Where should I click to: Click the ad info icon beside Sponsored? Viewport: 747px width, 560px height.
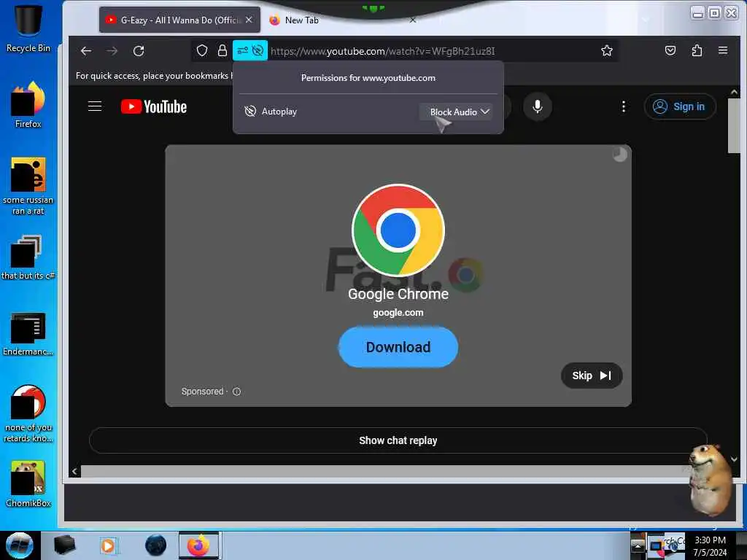(237, 392)
